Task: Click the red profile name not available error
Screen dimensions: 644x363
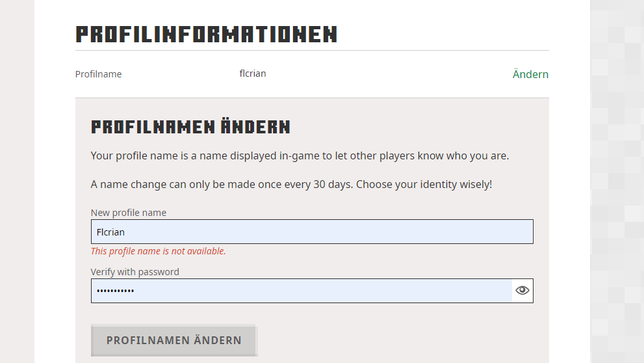Action: pyautogui.click(x=159, y=251)
